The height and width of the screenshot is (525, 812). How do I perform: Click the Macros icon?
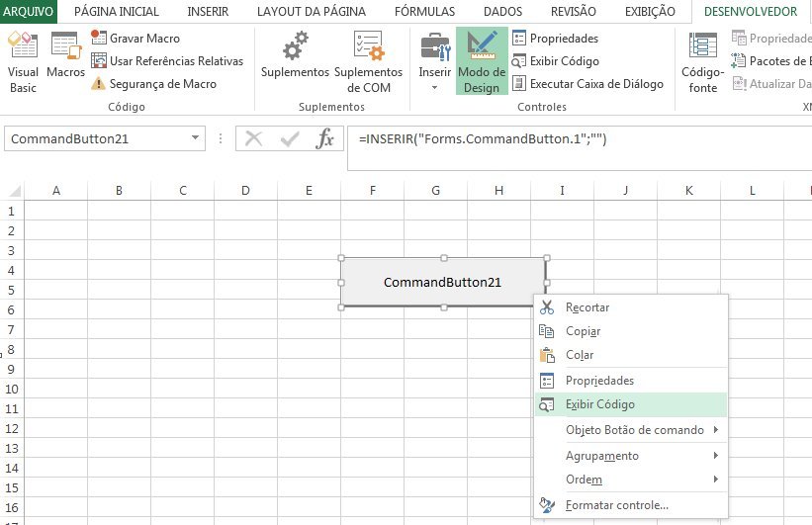coord(65,61)
